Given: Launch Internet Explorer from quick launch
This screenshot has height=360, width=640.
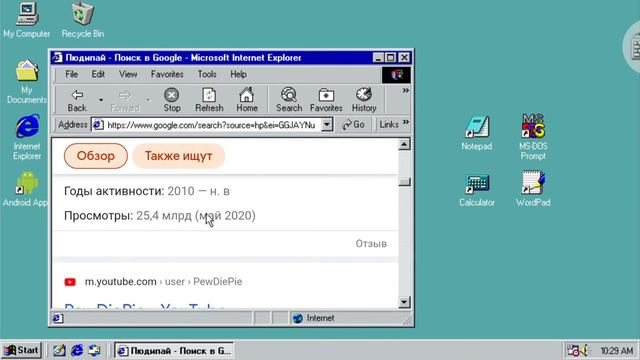Looking at the screenshot, I should (x=77, y=350).
